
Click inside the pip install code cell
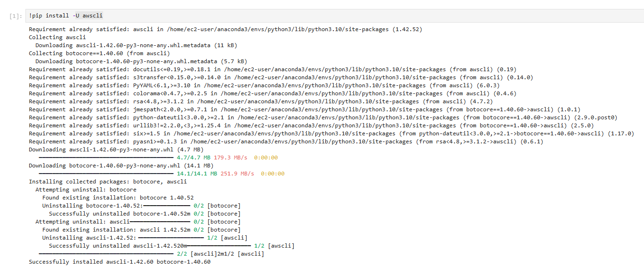point(330,16)
